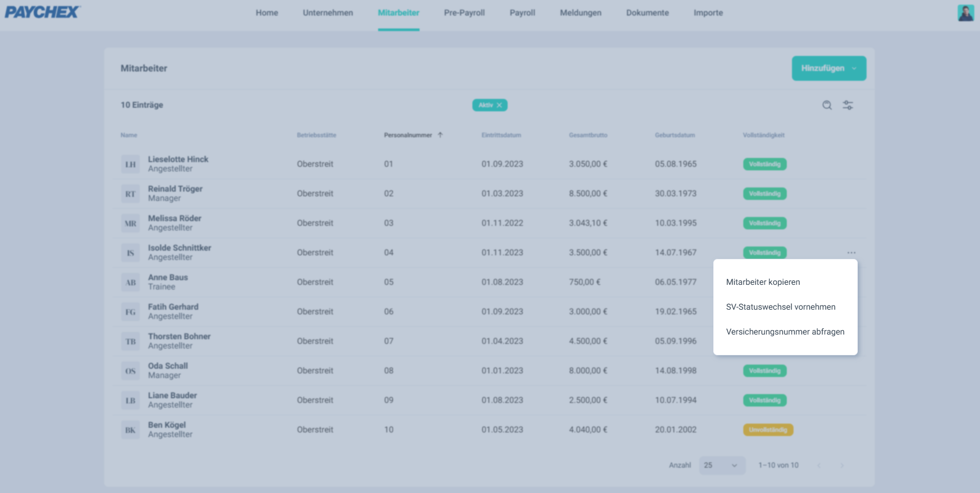This screenshot has height=493, width=980.
Task: Click Eintrittsdatum 01.05.2023 for Ben Kögel
Action: tap(502, 430)
